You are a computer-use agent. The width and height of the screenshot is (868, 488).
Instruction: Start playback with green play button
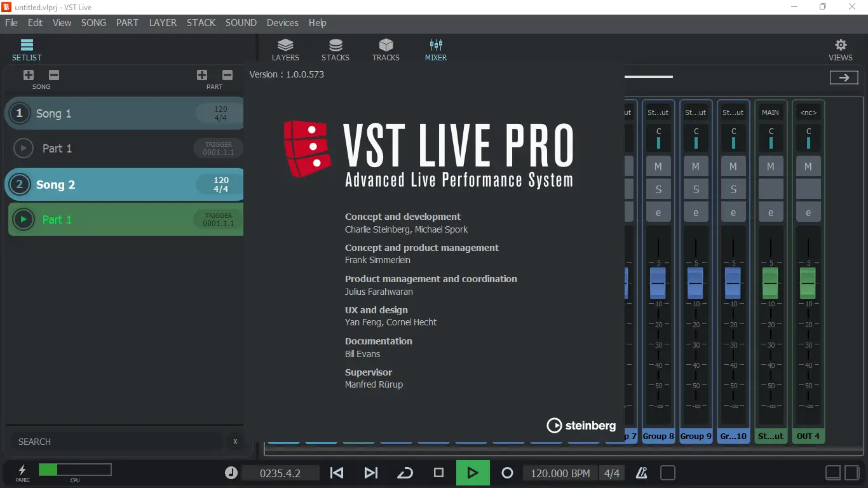[473, 473]
